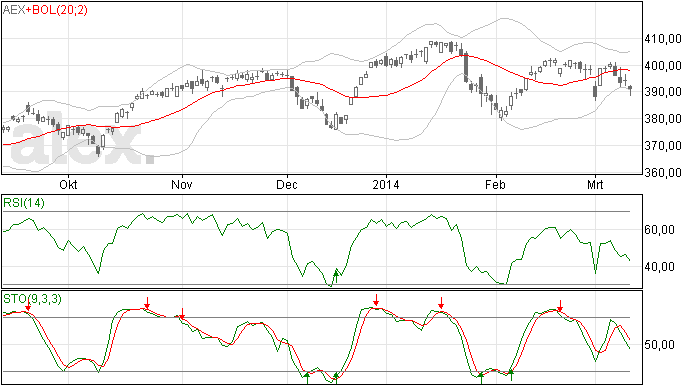Click the 60,00 RSI axis label
This screenshot has width=690, height=387.
(x=659, y=230)
